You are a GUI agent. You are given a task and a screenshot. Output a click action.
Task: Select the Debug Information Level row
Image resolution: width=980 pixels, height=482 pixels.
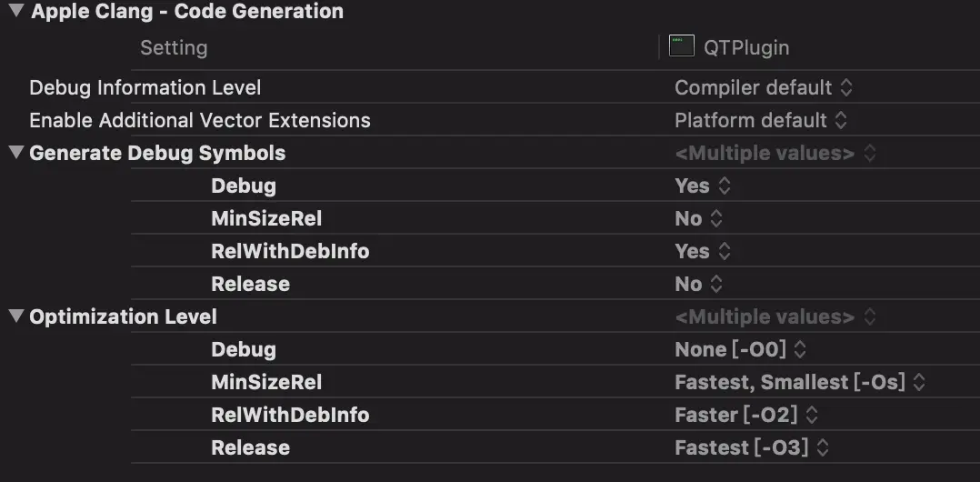[490, 87]
